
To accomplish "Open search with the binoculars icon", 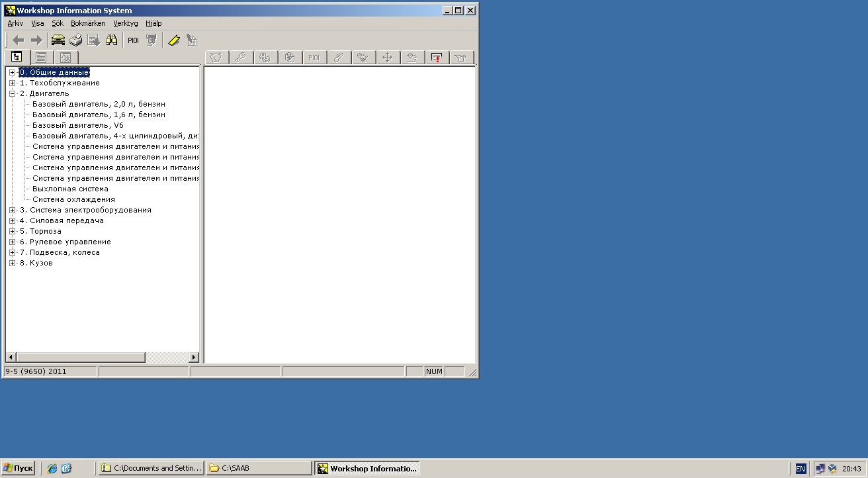I will click(112, 40).
